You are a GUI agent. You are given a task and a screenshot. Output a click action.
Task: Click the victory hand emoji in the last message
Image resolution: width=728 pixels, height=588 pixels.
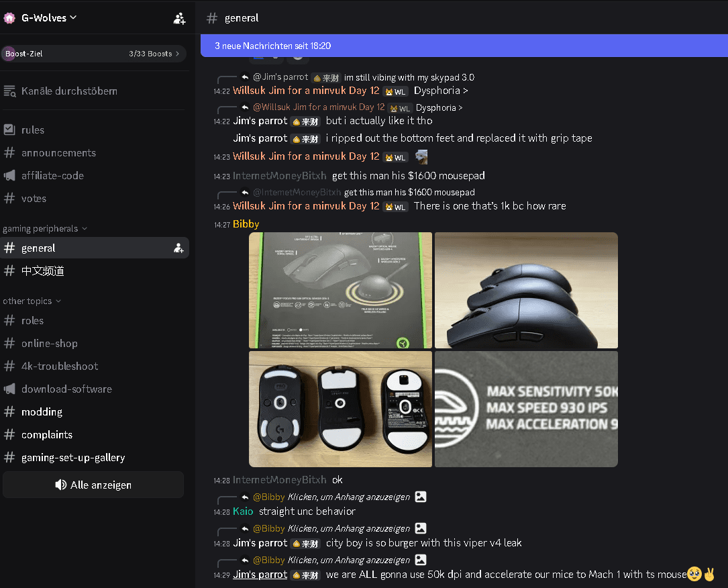coord(709,575)
